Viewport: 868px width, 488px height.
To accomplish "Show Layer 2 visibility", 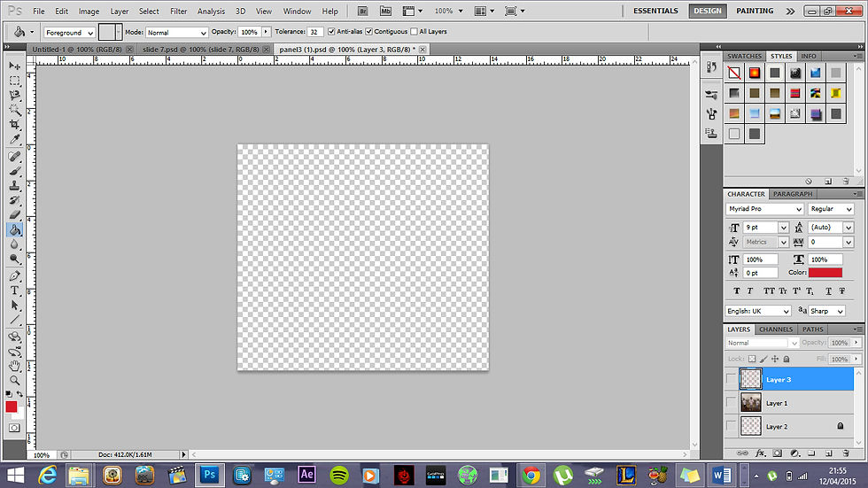I will [731, 426].
